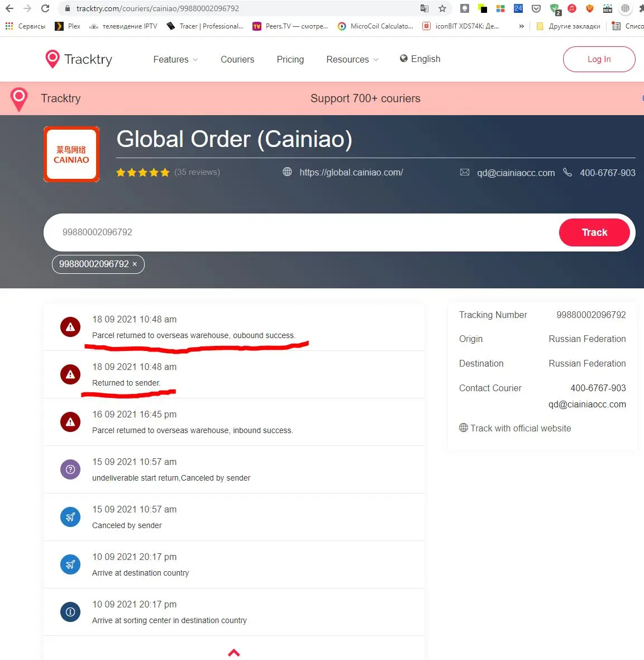The width and height of the screenshot is (644, 660).
Task: Remove the 99880002096792 tracking number tag
Action: (135, 264)
